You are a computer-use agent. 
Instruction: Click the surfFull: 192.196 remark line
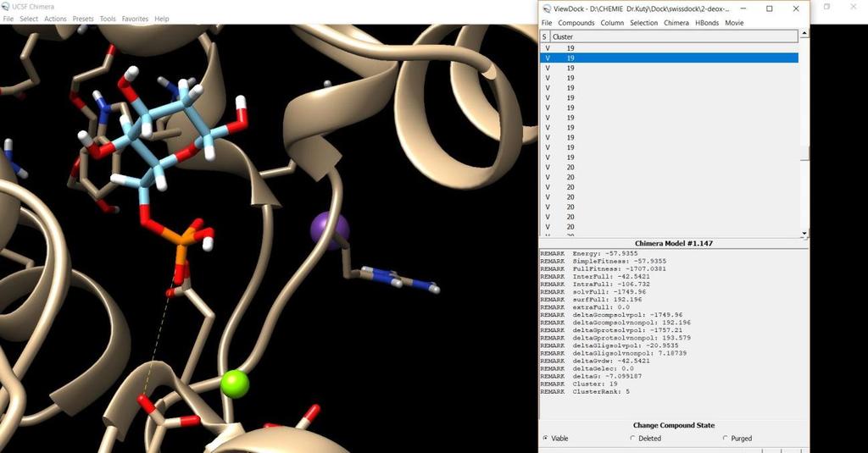click(x=591, y=299)
